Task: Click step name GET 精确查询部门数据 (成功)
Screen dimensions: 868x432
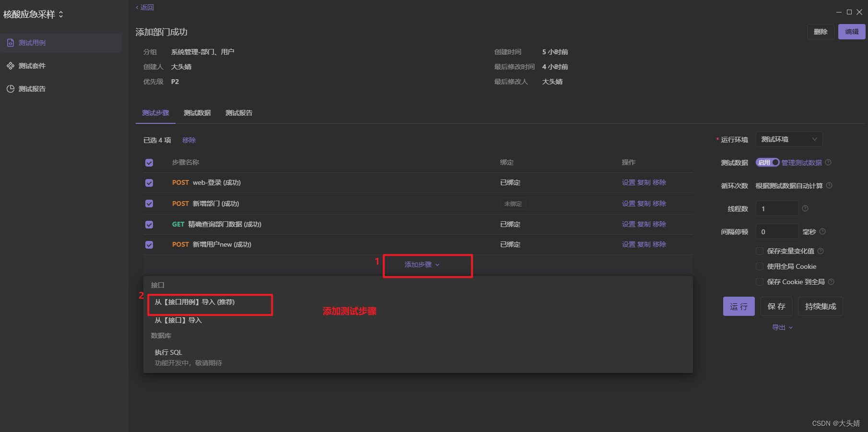Action: 217,224
